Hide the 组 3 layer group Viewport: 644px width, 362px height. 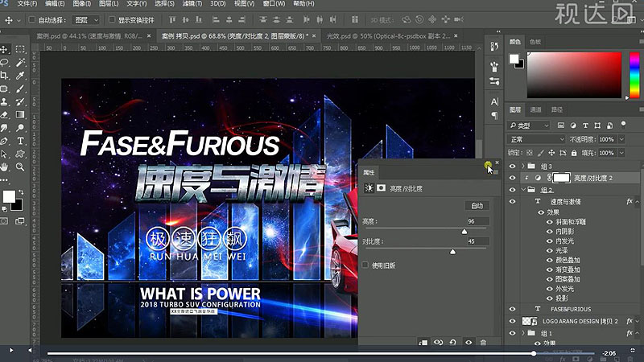tap(512, 167)
